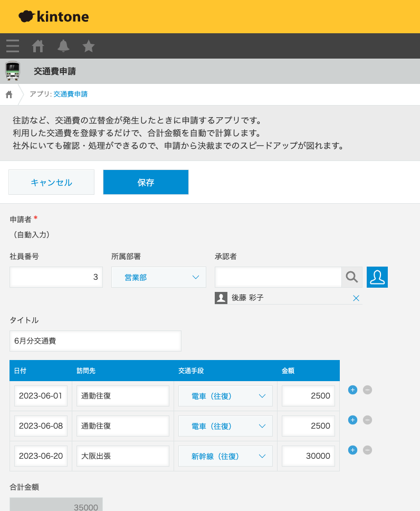Delete the 2023-06-20 row

[368, 450]
